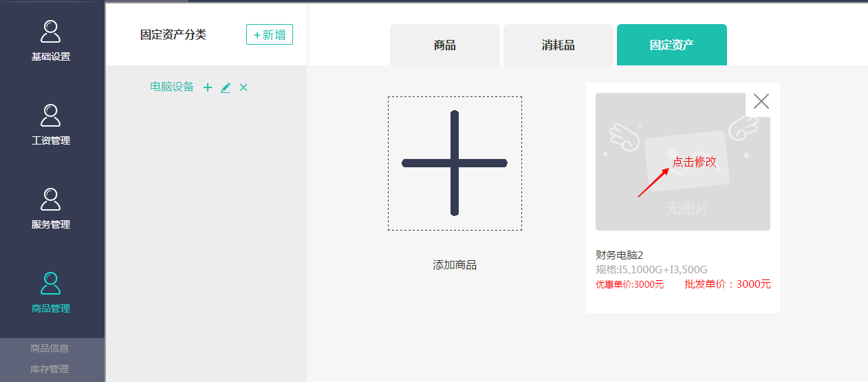Select the 固定资产 tab
The image size is (868, 382).
tap(672, 45)
